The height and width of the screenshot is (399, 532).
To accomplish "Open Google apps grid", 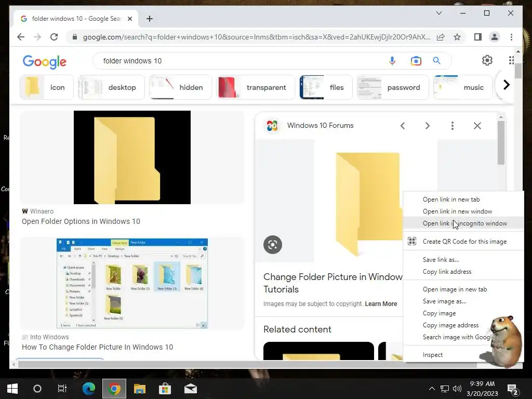I will pyautogui.click(x=511, y=60).
